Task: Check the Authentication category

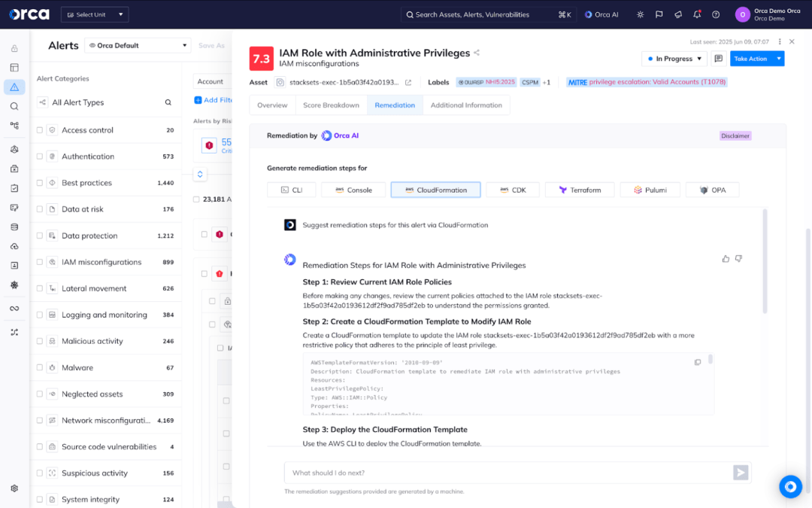Action: 40,157
